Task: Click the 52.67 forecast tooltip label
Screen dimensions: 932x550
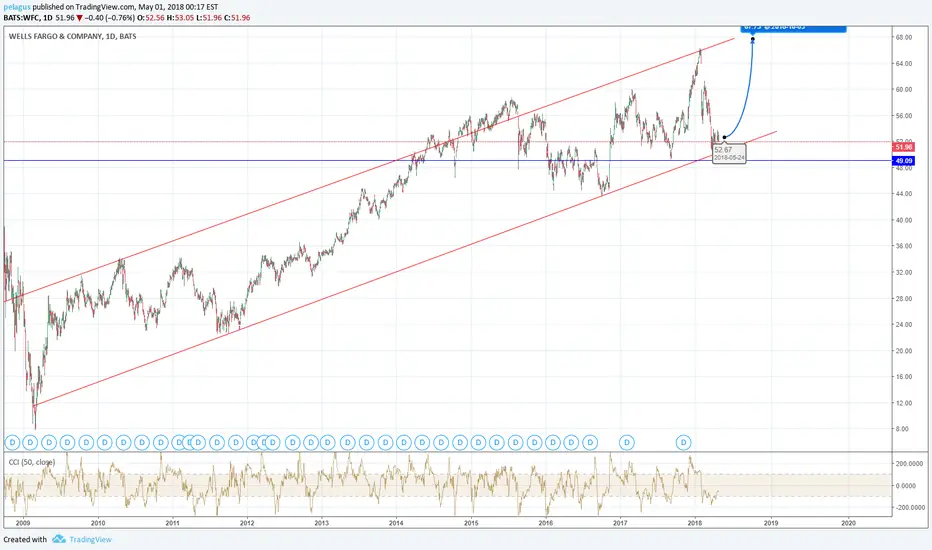Action: coord(729,153)
